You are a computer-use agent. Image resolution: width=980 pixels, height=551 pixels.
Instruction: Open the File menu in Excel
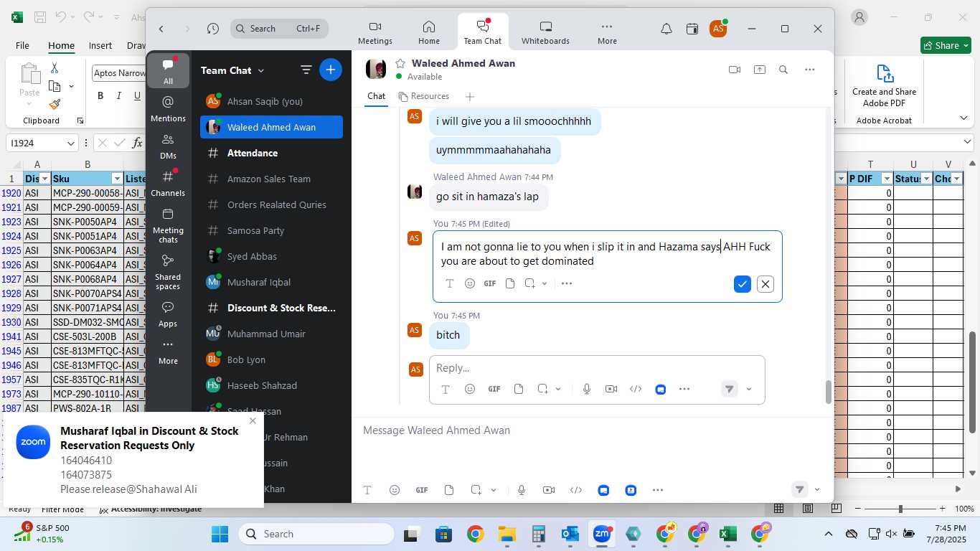click(22, 45)
